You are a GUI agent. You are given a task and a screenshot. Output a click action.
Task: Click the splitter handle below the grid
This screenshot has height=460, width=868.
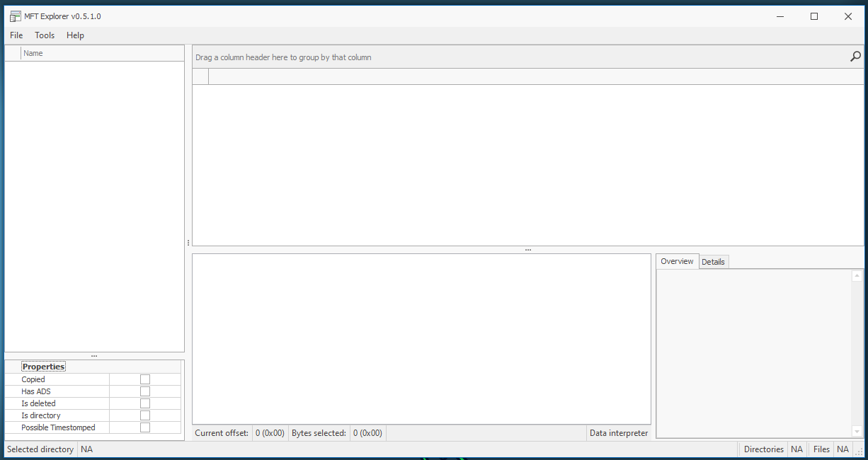coord(527,250)
